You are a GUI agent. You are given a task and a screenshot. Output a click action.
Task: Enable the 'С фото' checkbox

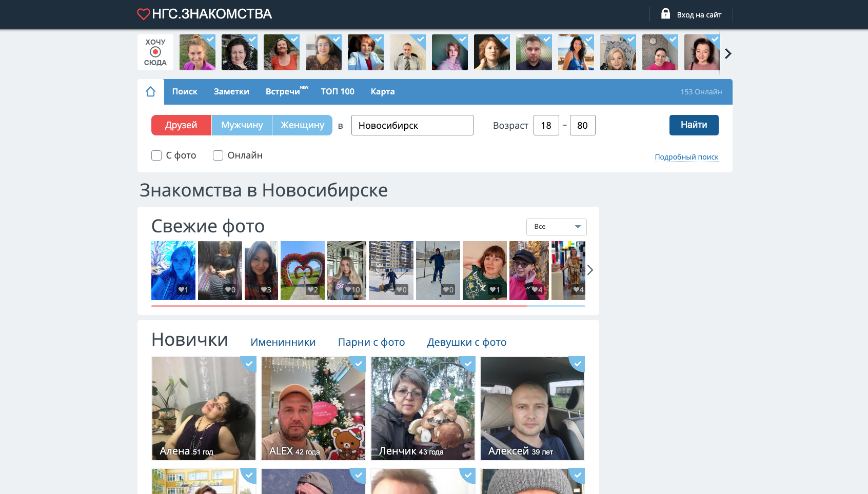pyautogui.click(x=156, y=155)
